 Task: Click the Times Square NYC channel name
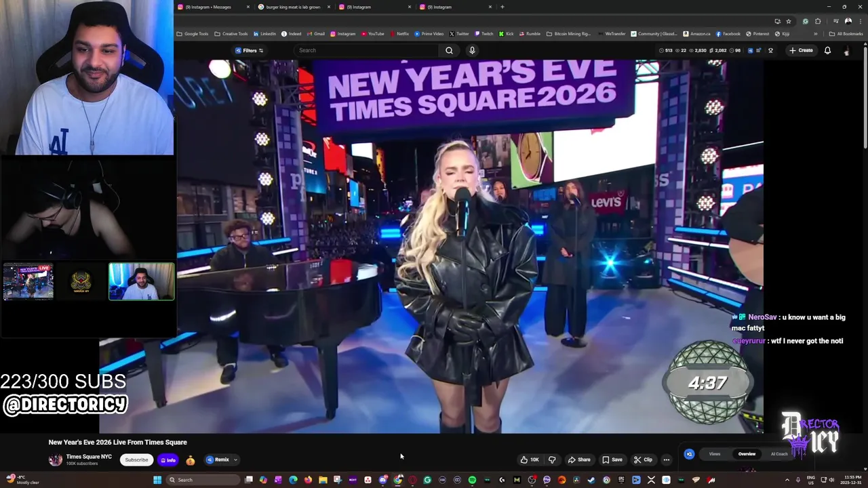[89, 457]
